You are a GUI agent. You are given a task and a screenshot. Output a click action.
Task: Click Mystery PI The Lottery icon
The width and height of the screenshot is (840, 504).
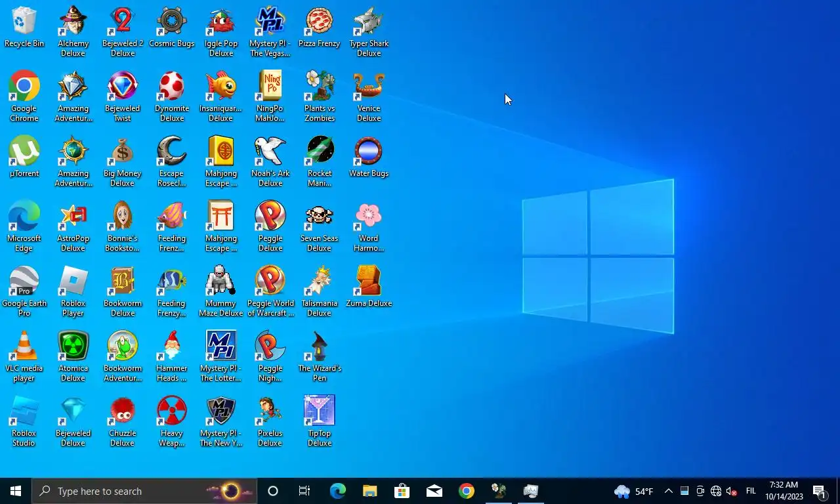click(221, 356)
